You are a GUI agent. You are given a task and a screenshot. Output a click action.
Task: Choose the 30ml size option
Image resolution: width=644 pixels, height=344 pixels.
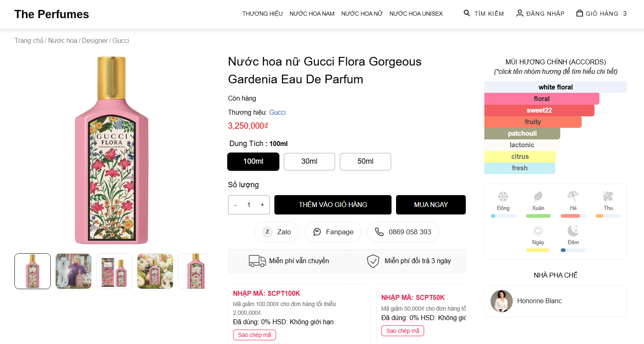tap(309, 161)
